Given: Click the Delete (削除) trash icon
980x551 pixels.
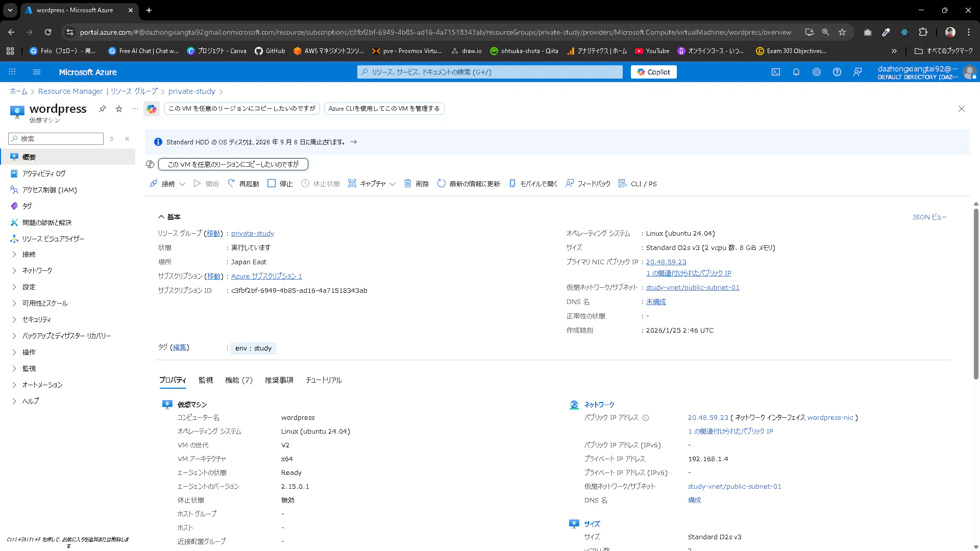Looking at the screenshot, I should (408, 183).
